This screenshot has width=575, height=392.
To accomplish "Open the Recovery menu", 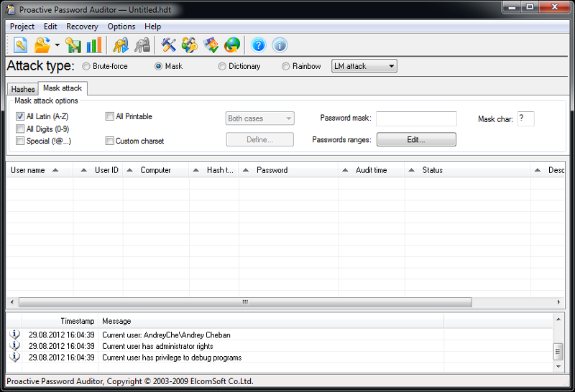I will pos(82,27).
